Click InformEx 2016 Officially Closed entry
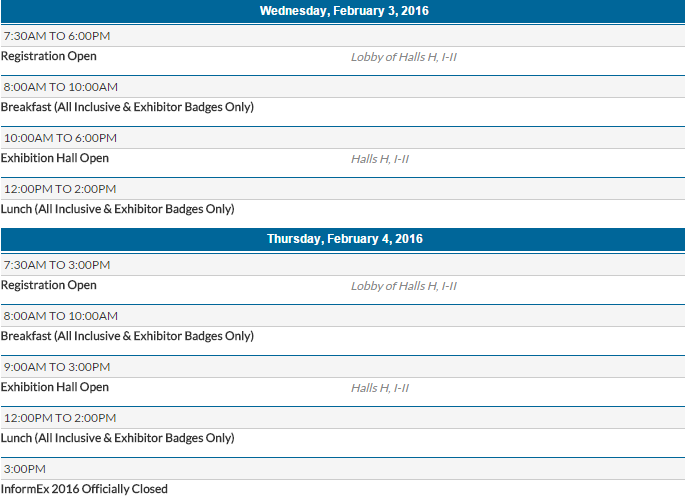This screenshot has width=685, height=504. 84,489
